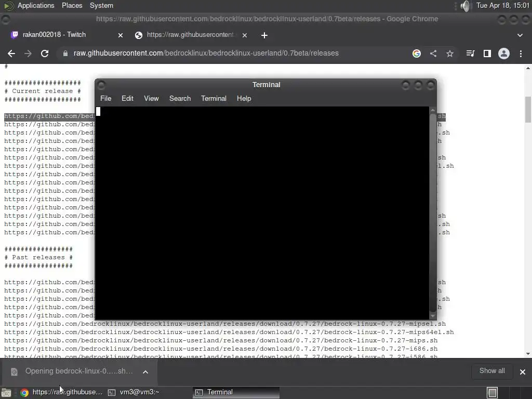Bookmark this page with the star
532x399 pixels.
click(450, 54)
